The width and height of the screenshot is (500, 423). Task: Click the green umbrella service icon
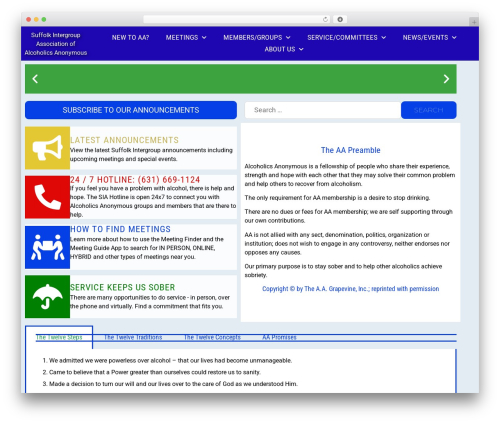click(x=47, y=296)
